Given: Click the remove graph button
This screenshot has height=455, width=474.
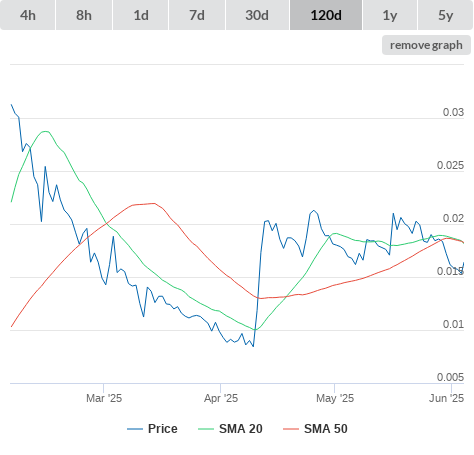Looking at the screenshot, I should pos(426,45).
